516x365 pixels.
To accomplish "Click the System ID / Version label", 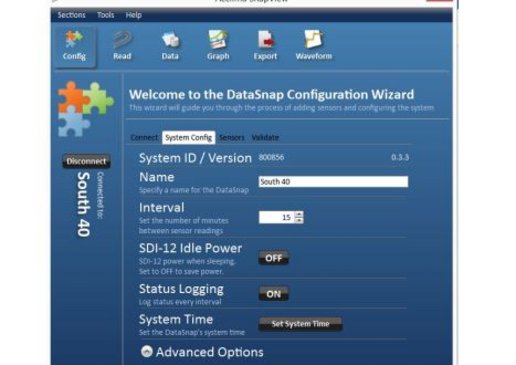I will (195, 158).
